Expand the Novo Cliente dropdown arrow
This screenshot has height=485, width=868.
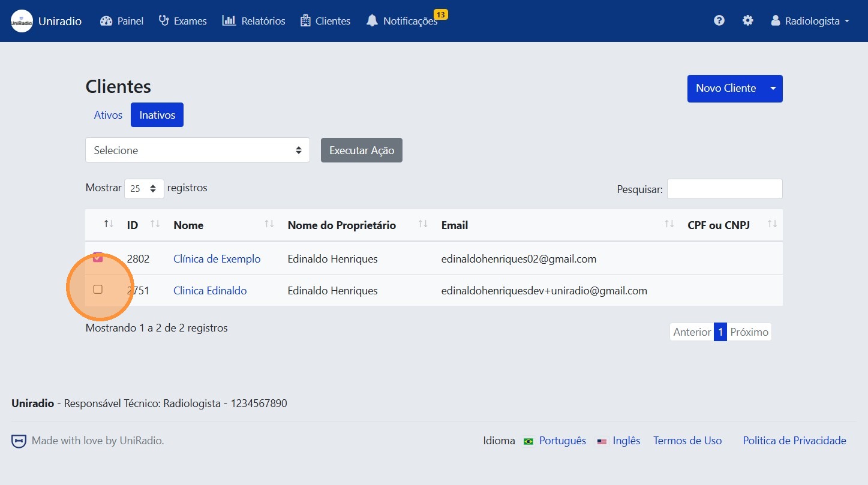click(x=772, y=88)
